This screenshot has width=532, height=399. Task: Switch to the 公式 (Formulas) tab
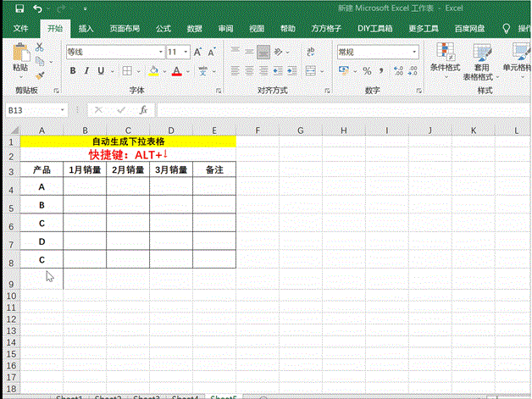(163, 28)
